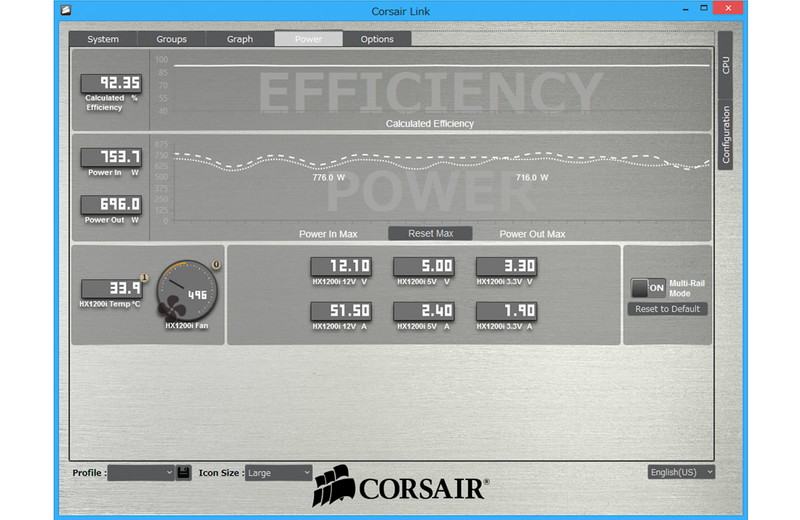Close the Corsair Link window
800x520 pixels.
[x=728, y=8]
